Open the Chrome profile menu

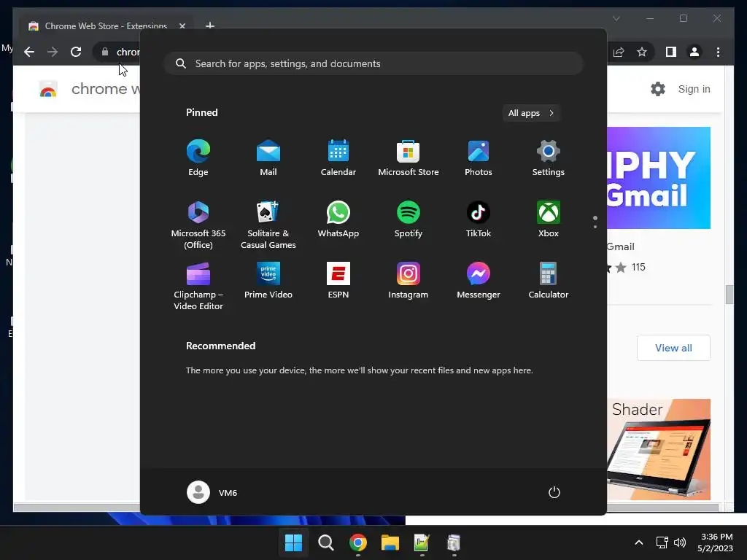[x=694, y=52]
